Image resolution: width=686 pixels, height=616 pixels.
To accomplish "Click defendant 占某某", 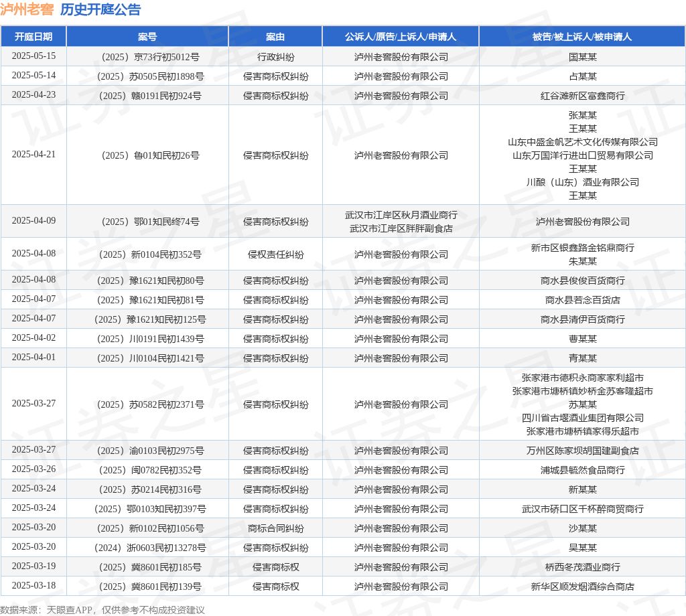I will tap(582, 76).
